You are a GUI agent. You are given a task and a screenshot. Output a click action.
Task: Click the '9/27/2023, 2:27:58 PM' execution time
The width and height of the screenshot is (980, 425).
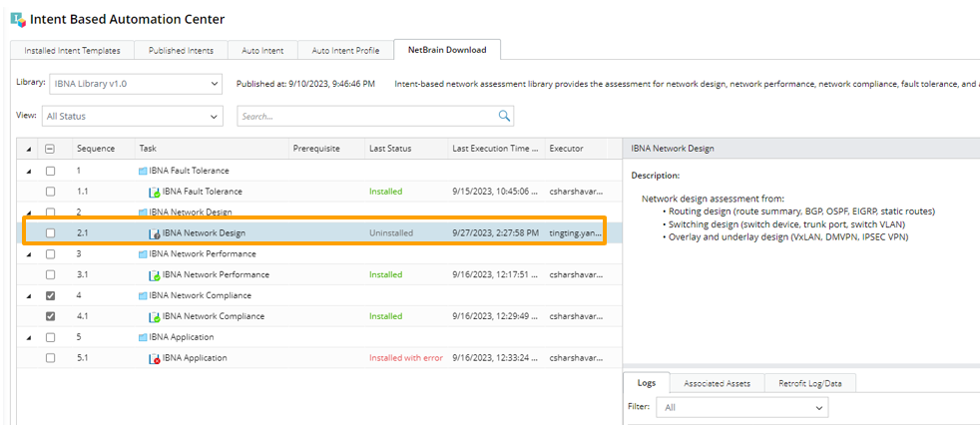click(x=496, y=233)
